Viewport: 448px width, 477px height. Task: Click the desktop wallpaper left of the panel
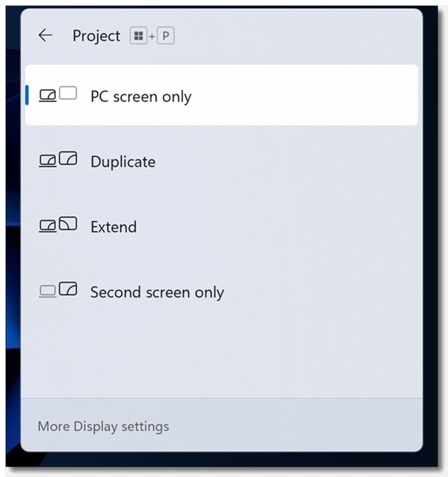coord(9,256)
